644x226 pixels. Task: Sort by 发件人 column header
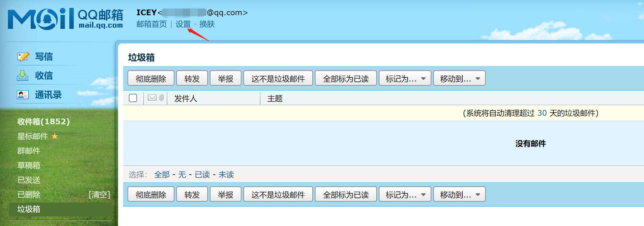(x=186, y=99)
